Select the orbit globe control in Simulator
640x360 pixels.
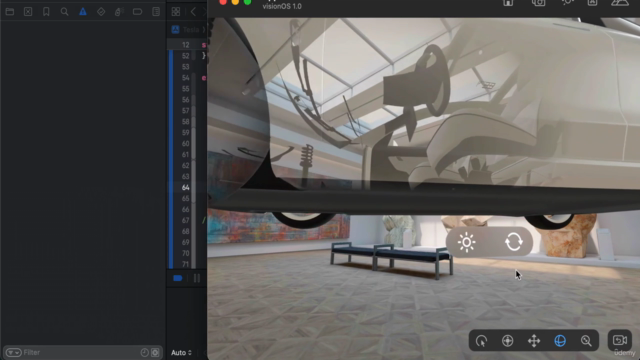click(560, 340)
